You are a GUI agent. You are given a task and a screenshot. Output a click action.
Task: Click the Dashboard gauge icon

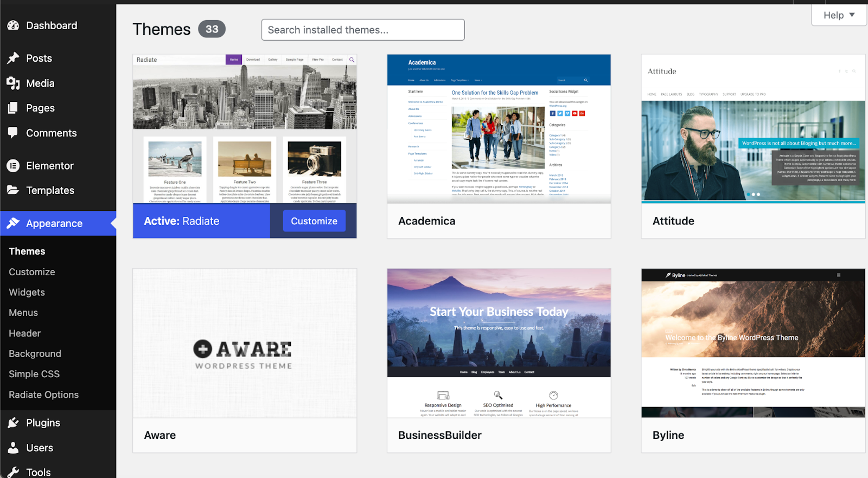tap(13, 25)
